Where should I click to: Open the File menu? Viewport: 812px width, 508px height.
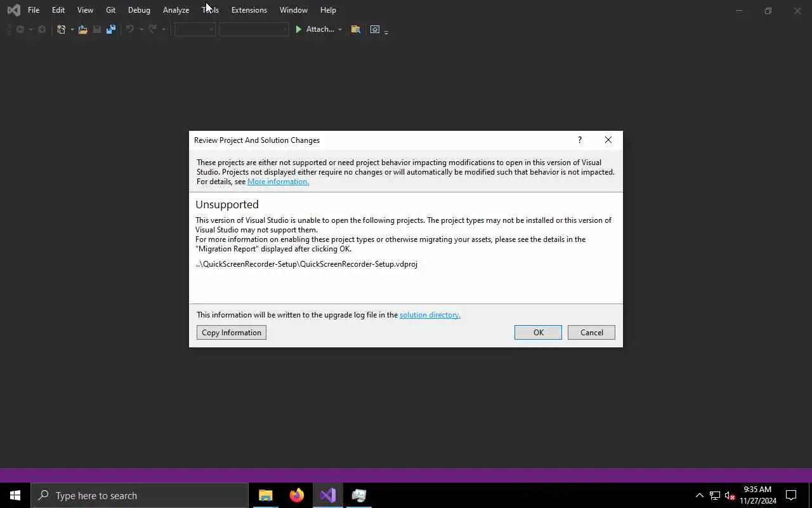point(34,10)
